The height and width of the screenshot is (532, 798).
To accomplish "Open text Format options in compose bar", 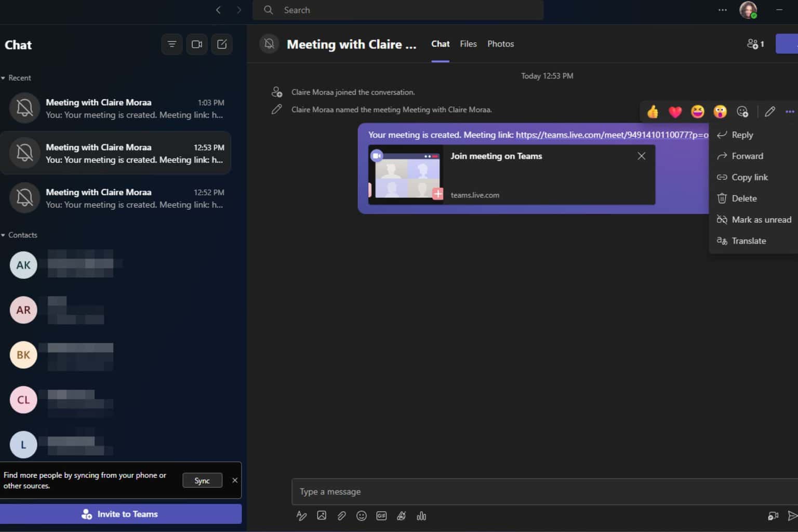I will [x=301, y=516].
